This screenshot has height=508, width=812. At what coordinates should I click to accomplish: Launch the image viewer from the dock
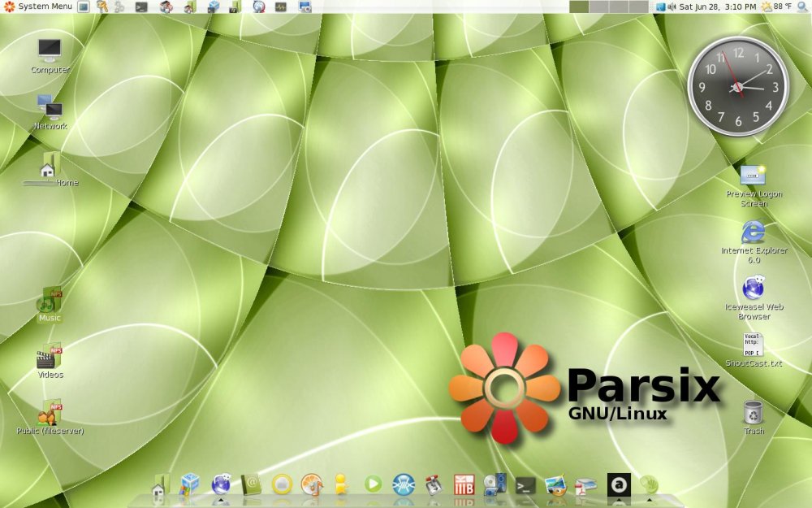point(555,486)
